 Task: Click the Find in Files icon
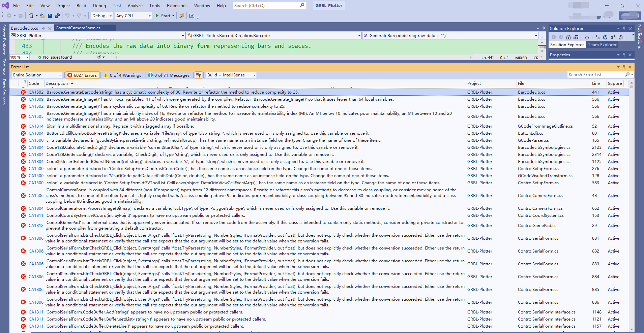pos(182,16)
